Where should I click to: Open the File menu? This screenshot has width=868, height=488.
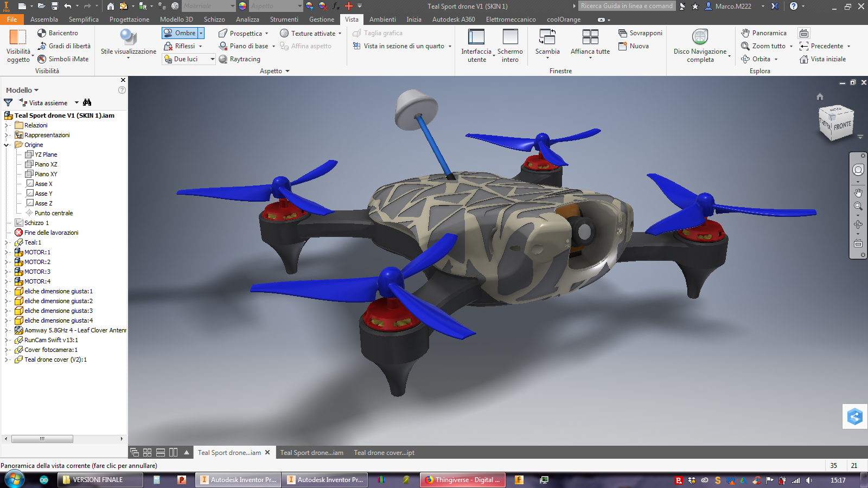[x=12, y=19]
